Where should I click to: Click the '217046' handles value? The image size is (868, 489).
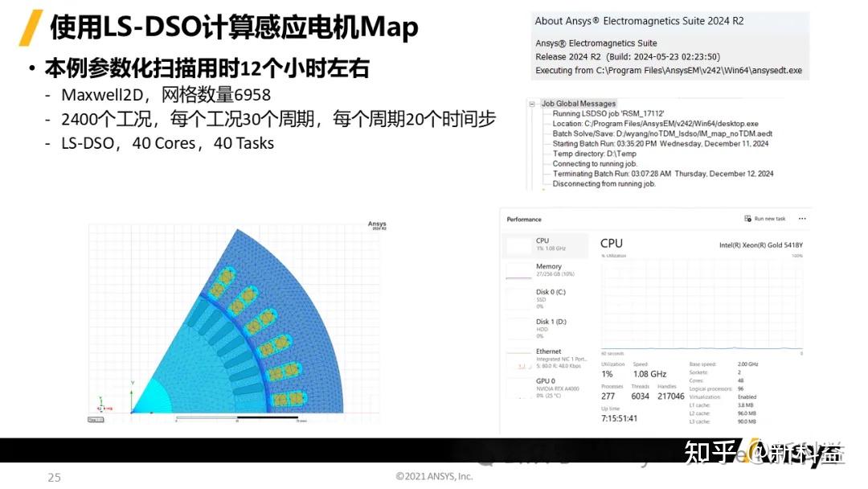pos(670,397)
